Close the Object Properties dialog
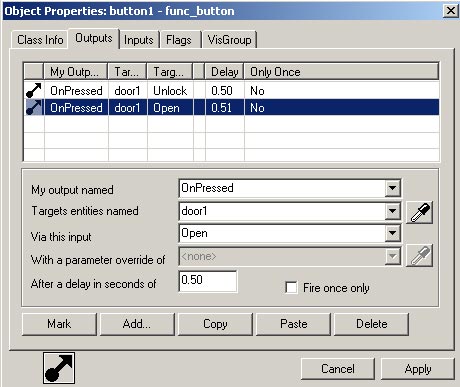 click(x=451, y=11)
